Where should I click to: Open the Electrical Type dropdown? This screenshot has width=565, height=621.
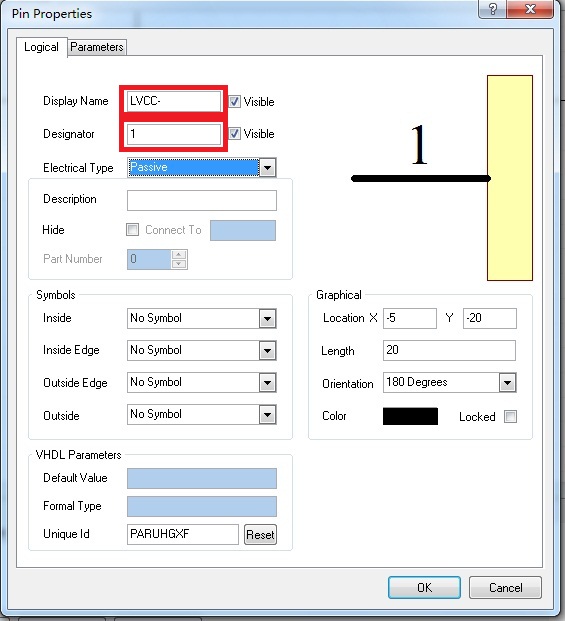tap(268, 168)
